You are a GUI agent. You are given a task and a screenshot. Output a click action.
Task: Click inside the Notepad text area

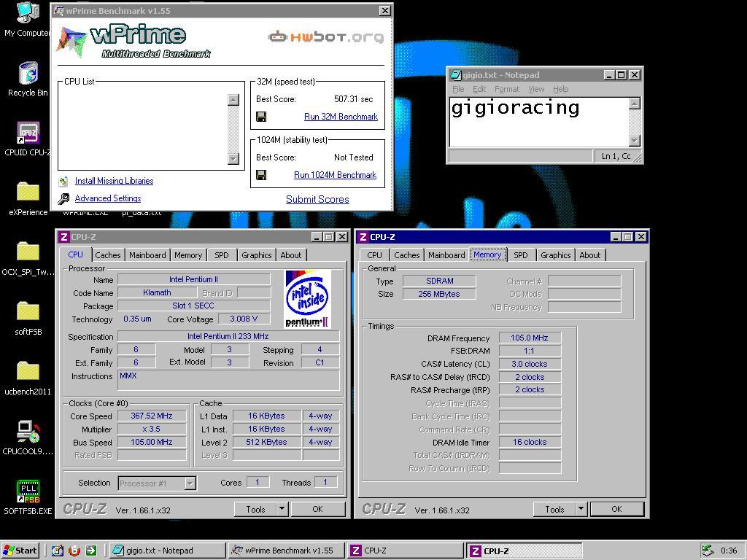point(539,122)
